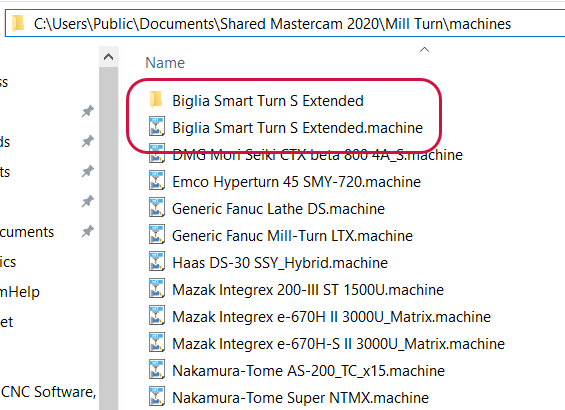The height and width of the screenshot is (410, 565).
Task: Sort the list by the Name column header
Action: (x=165, y=63)
